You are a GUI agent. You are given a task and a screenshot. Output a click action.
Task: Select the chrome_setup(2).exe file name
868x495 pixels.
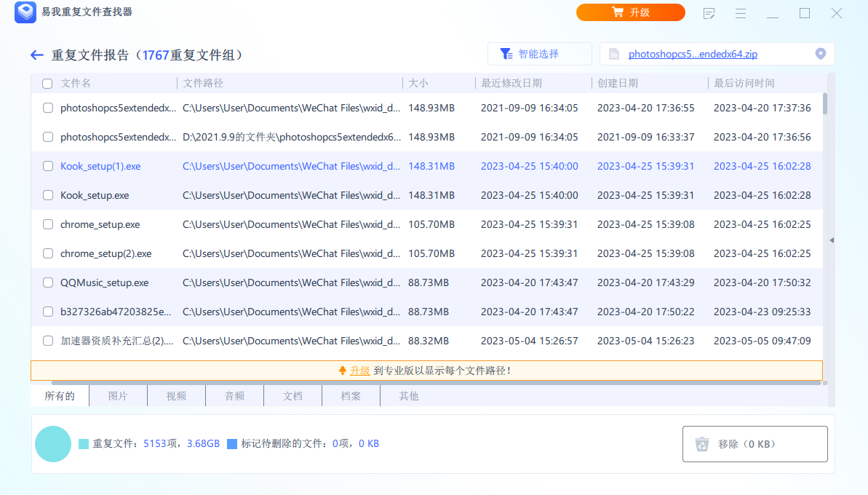click(105, 253)
